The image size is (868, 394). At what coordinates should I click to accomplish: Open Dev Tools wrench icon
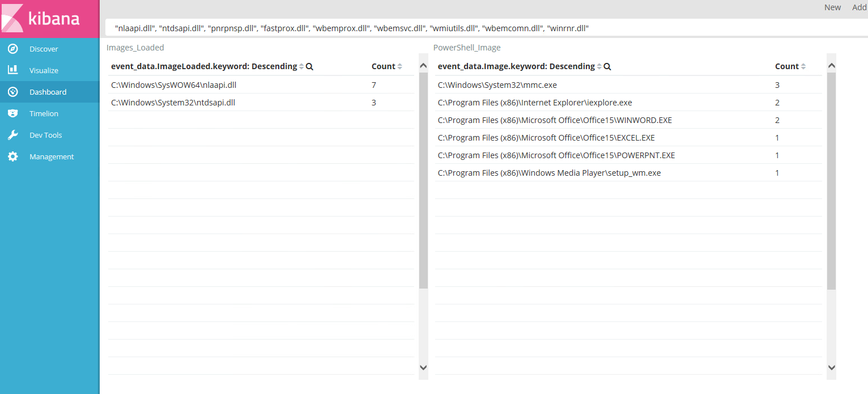pos(12,135)
